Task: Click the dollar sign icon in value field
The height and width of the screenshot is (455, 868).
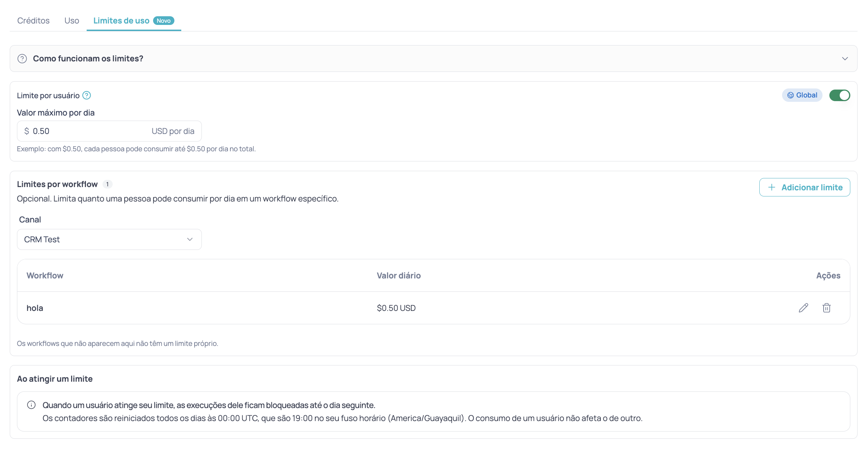Action: click(27, 131)
